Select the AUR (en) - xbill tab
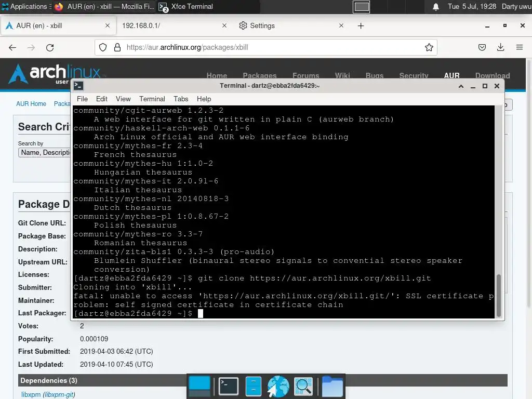The height and width of the screenshot is (399, 532). click(x=57, y=26)
